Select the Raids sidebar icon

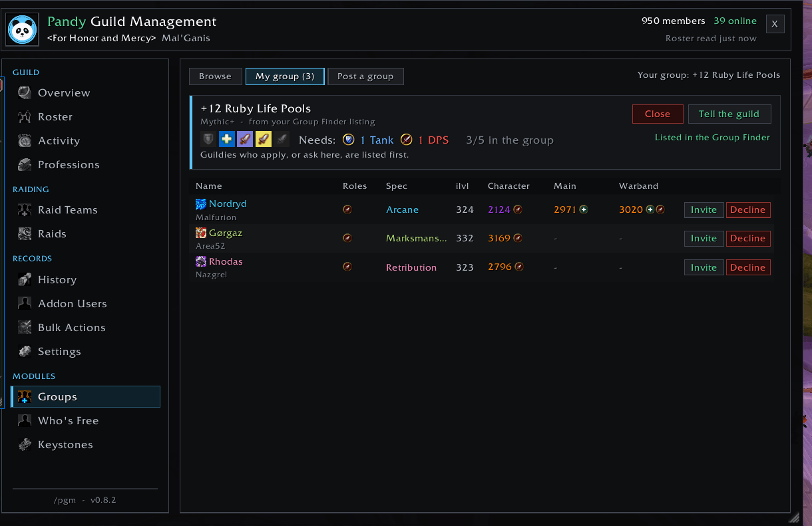pyautogui.click(x=25, y=233)
